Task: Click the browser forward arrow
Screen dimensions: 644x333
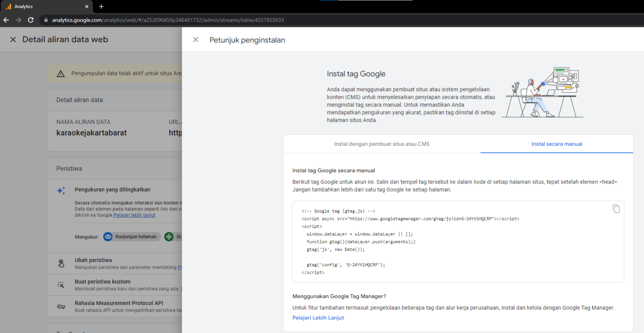Action: pos(19,20)
